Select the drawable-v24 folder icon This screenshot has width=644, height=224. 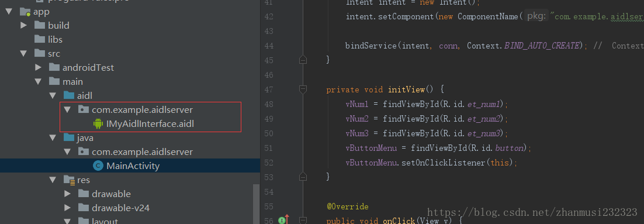click(x=84, y=208)
